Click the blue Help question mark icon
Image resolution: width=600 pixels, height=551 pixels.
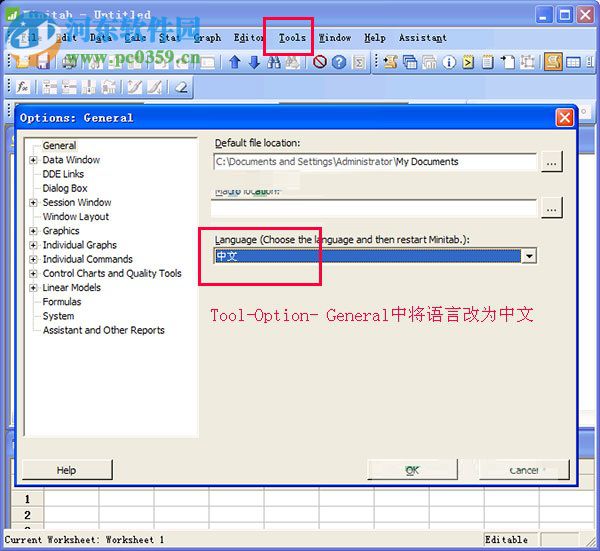tap(339, 62)
